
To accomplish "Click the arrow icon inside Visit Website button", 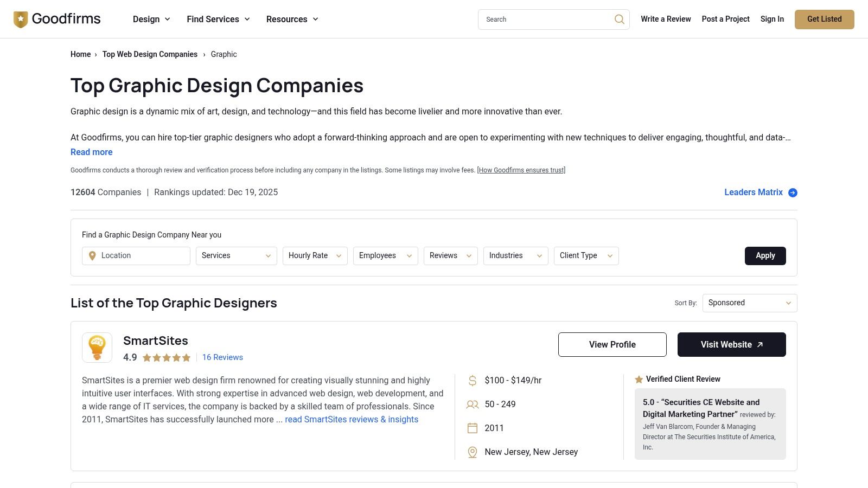I will click(759, 344).
